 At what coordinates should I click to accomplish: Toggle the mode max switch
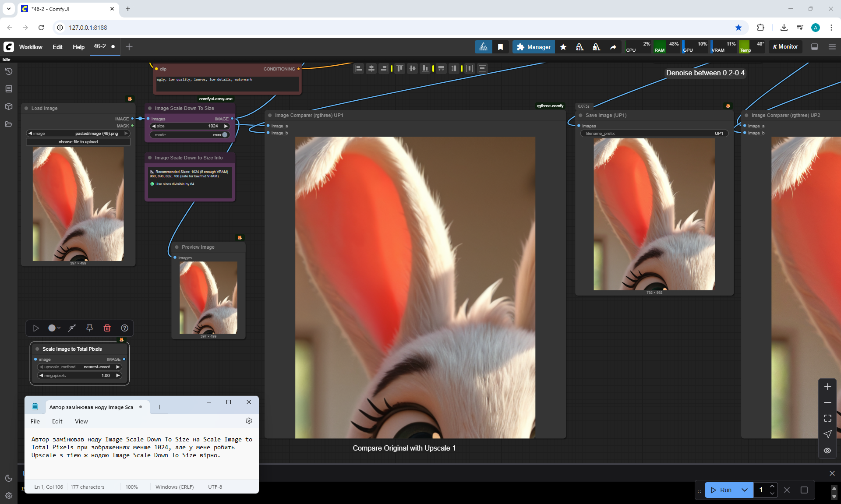(224, 135)
